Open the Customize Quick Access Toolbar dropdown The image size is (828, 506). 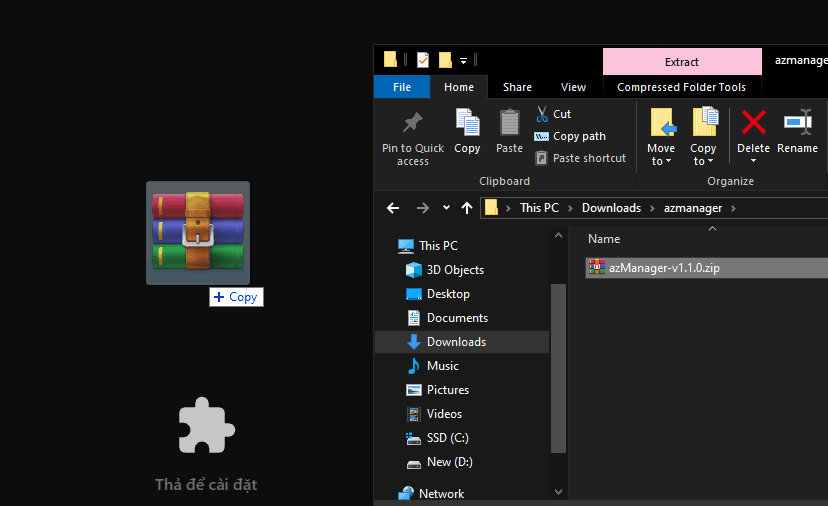point(463,61)
